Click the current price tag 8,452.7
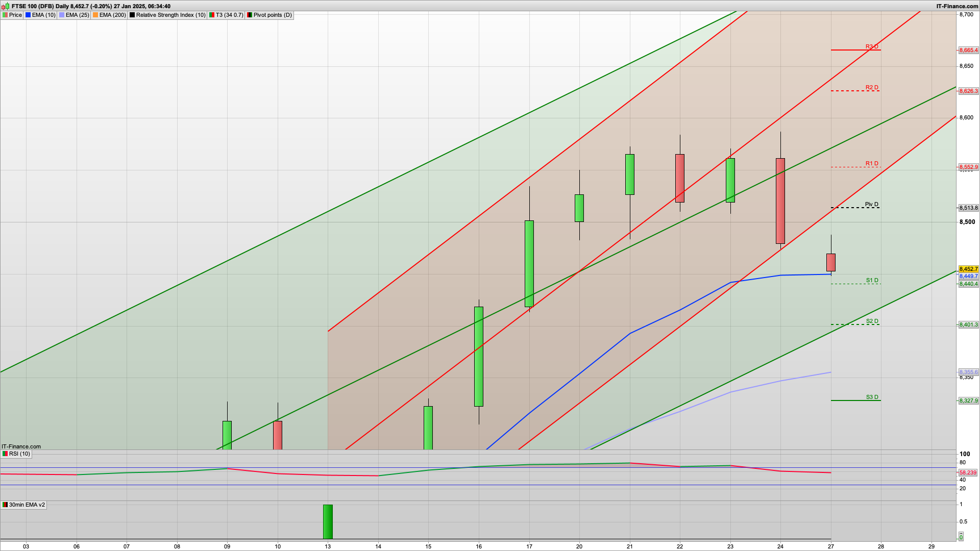 point(968,269)
